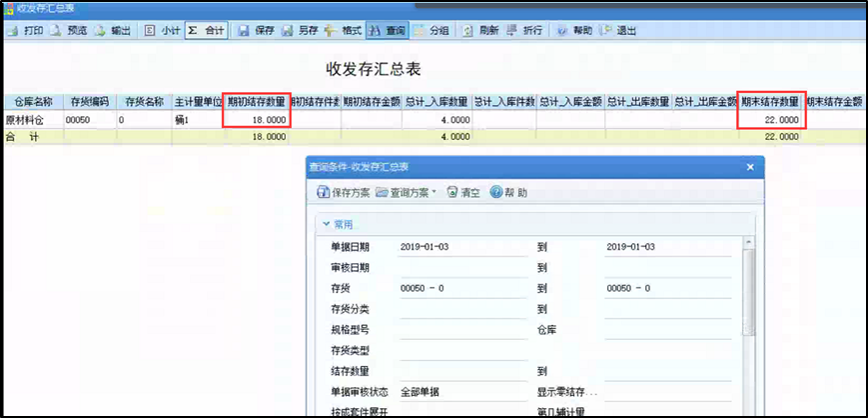
Task: Click 保存方案 in the query dialog
Action: (x=344, y=192)
